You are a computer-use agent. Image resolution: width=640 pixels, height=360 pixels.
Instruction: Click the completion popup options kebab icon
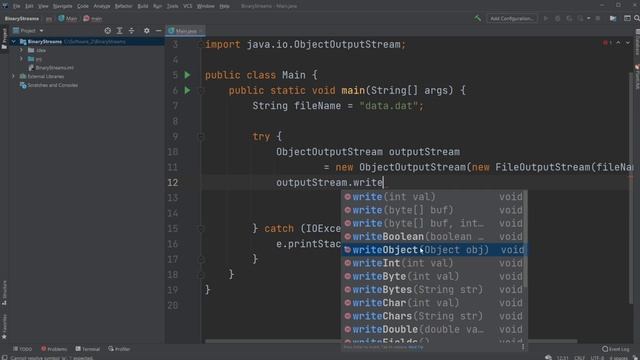pyautogui.click(x=523, y=347)
